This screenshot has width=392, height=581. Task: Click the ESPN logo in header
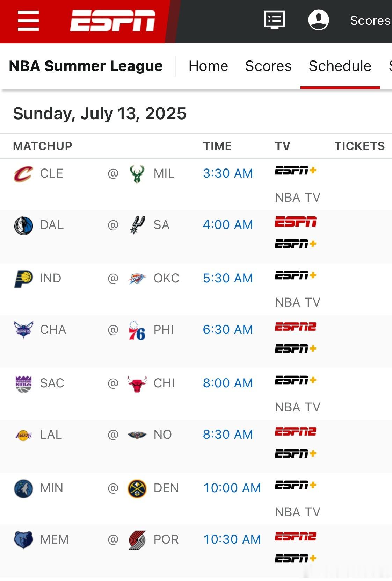[113, 21]
